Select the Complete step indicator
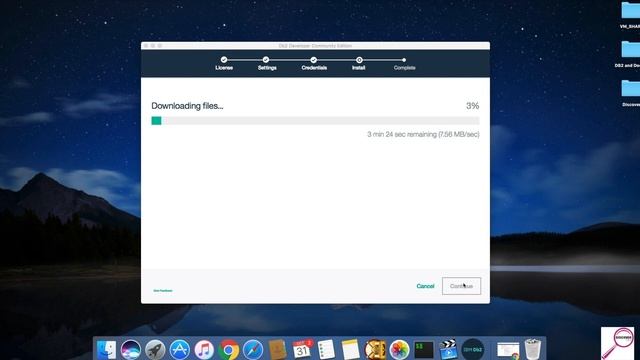Image resolution: width=640 pixels, height=360 pixels. [x=404, y=64]
